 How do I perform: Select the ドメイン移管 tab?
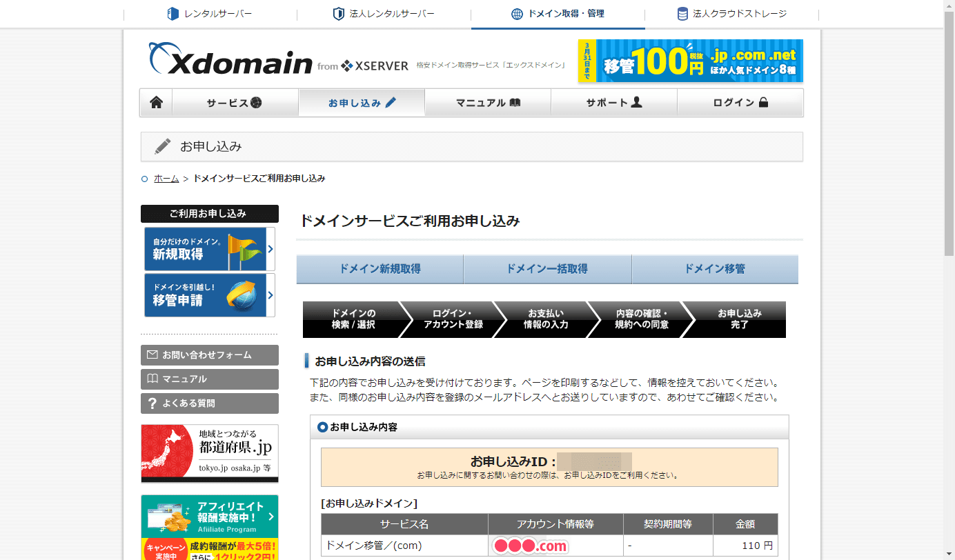(715, 269)
